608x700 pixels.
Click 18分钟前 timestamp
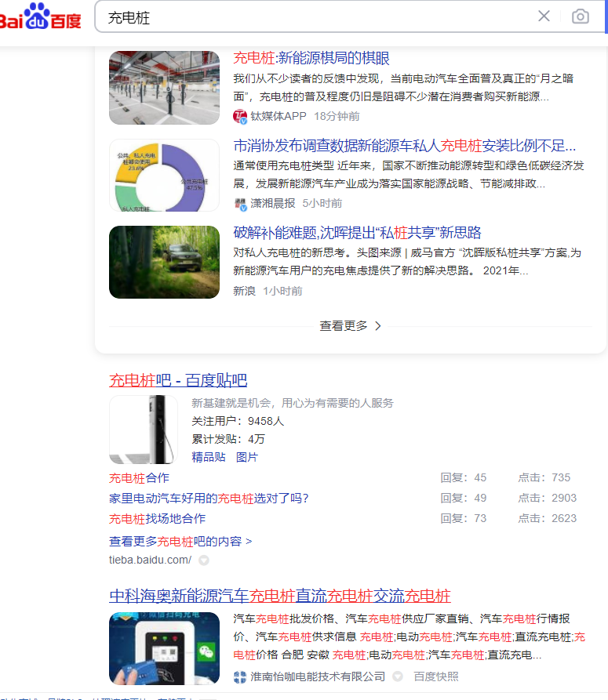(337, 117)
